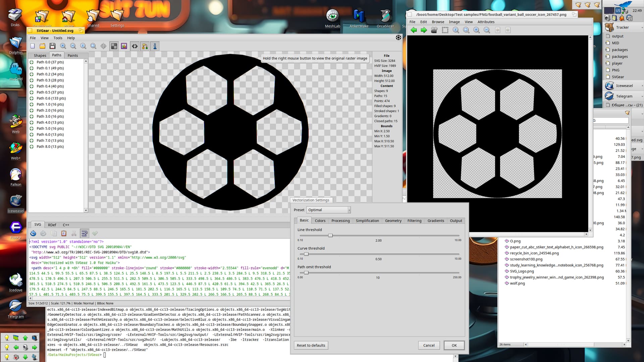Click the word wrap icon in code toolbar
This screenshot has height=362, width=644.
85,233
